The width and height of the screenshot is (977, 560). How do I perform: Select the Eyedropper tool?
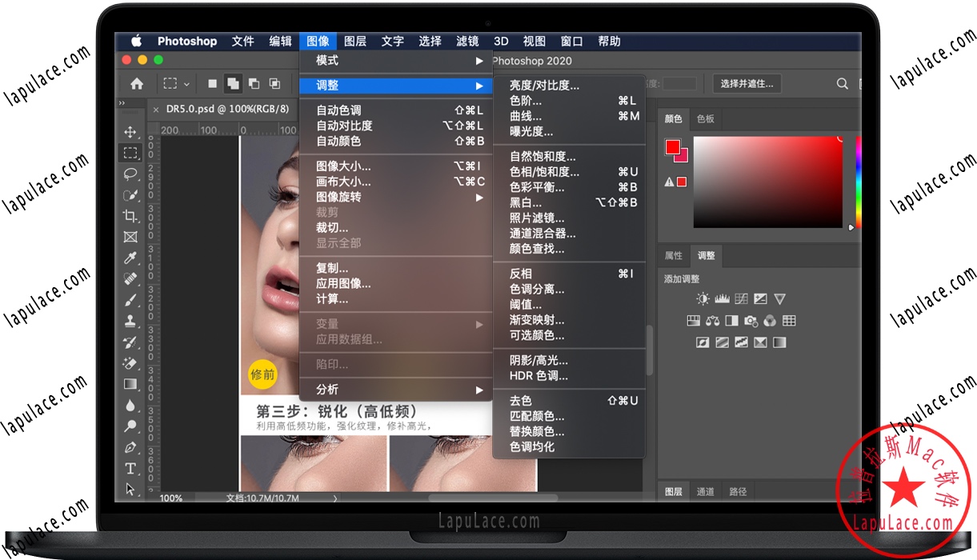pos(132,258)
